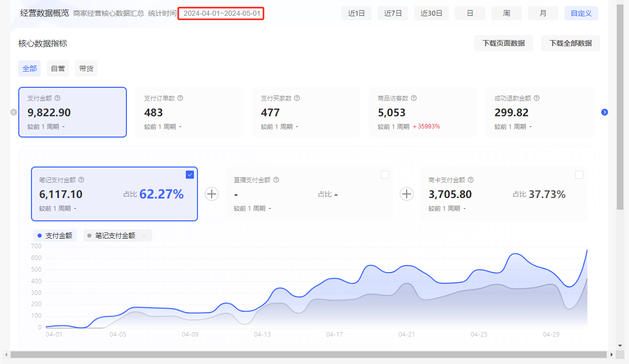Click help icon beside 支付订单数

180,98
